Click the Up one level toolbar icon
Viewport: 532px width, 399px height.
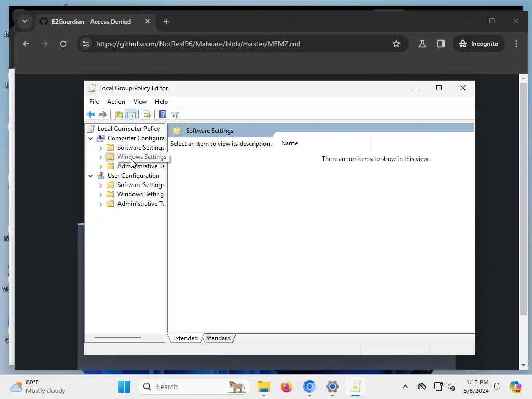pos(119,115)
